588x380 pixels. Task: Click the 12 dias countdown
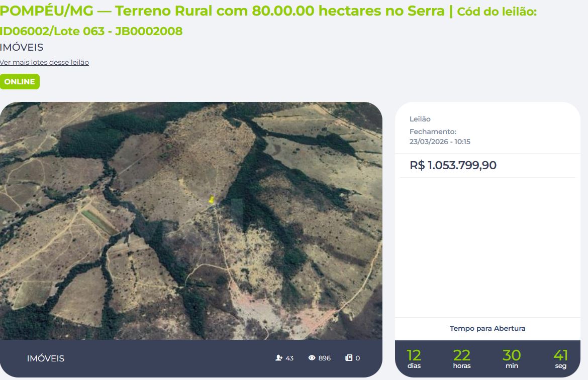click(x=414, y=358)
